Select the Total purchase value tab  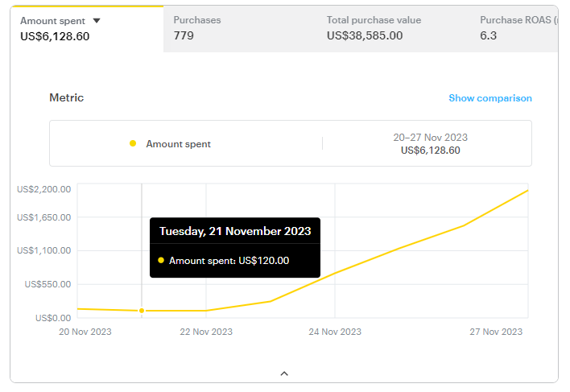(x=374, y=28)
